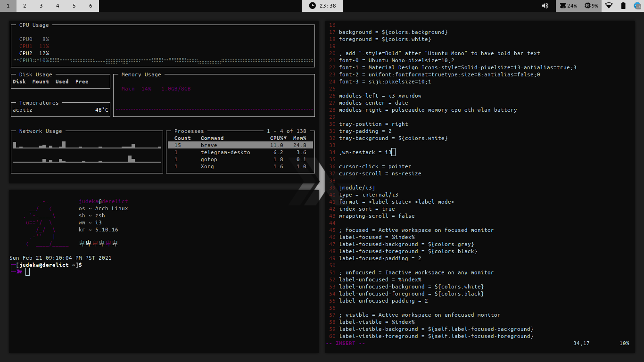Switch to workspace 2
Viewport: 644px width, 362px height.
click(25, 6)
